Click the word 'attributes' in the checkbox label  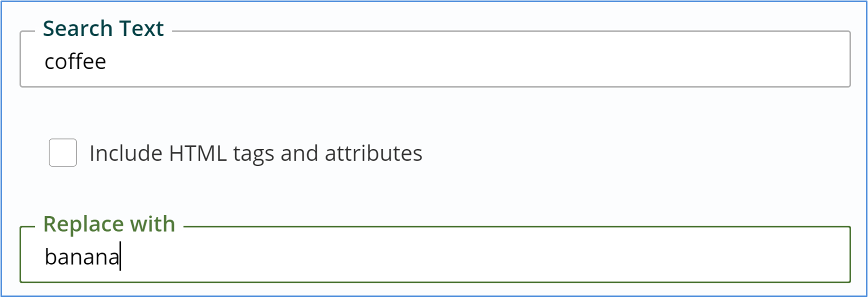click(373, 153)
